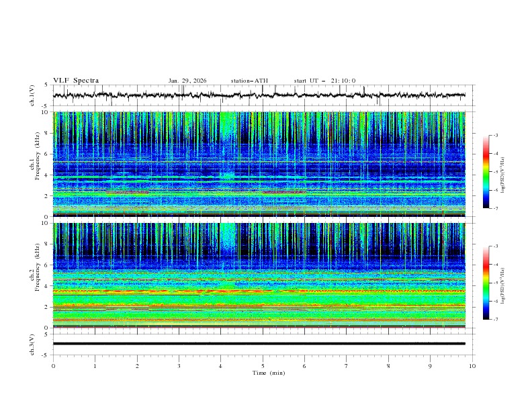Click the ch.1 color scale bar
532x411 pixels.
(486, 172)
